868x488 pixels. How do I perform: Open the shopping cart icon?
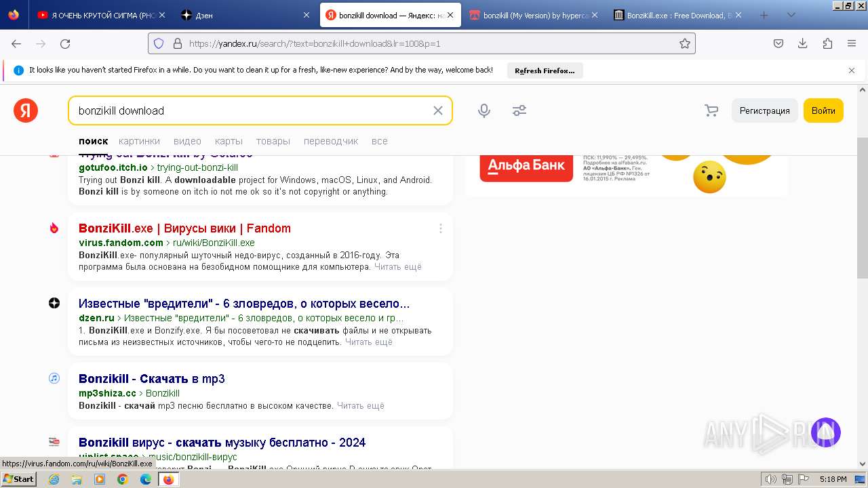tap(711, 110)
